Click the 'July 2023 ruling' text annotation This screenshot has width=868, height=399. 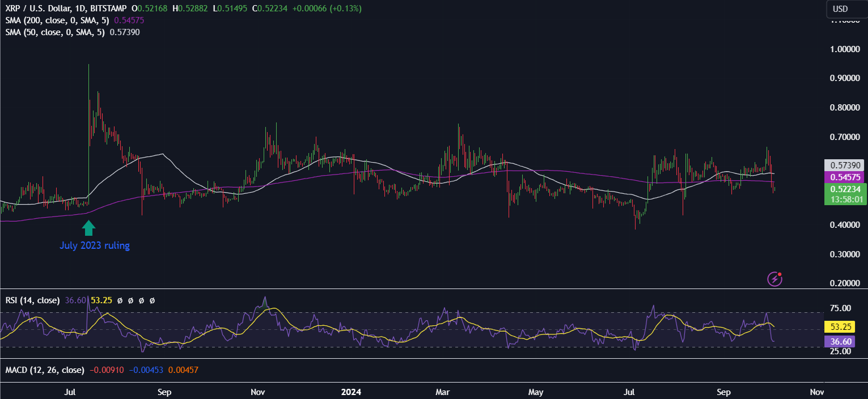pos(95,246)
